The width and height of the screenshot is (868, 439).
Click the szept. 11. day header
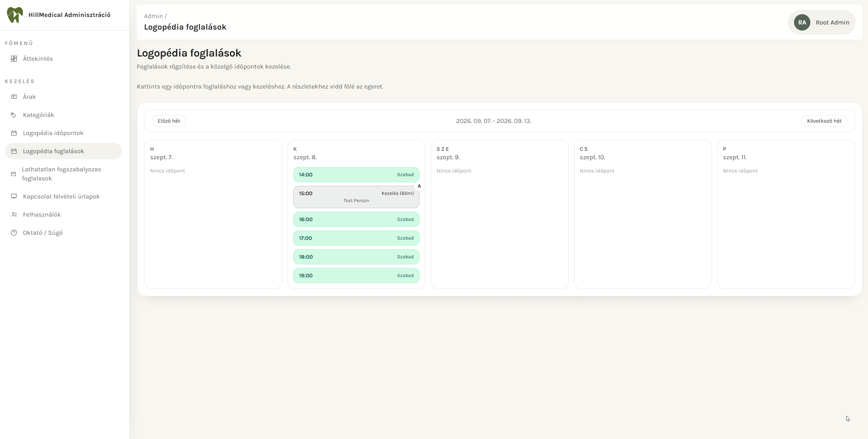(735, 157)
